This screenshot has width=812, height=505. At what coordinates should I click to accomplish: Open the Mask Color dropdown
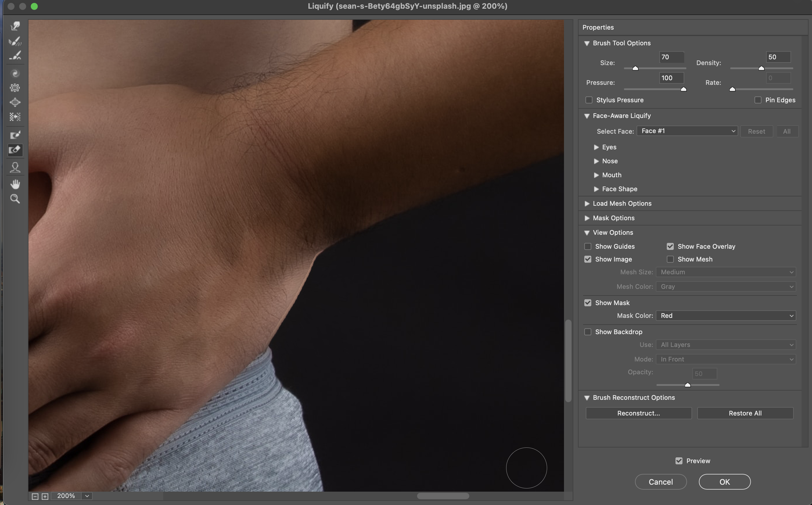coord(725,316)
